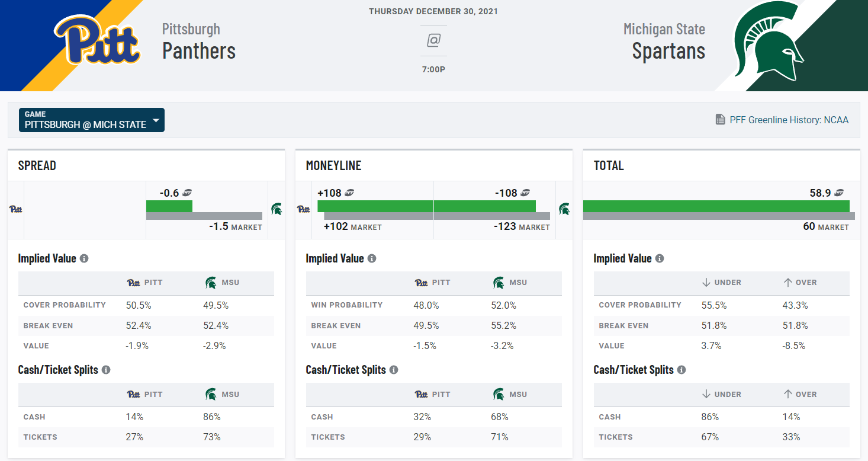Click Spartan logo right of moneyline bar
Image resolution: width=868 pixels, height=461 pixels.
564,209
